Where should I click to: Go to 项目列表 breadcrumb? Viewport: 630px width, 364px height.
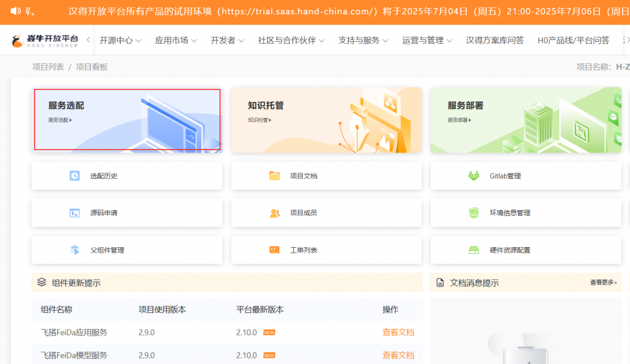point(48,67)
